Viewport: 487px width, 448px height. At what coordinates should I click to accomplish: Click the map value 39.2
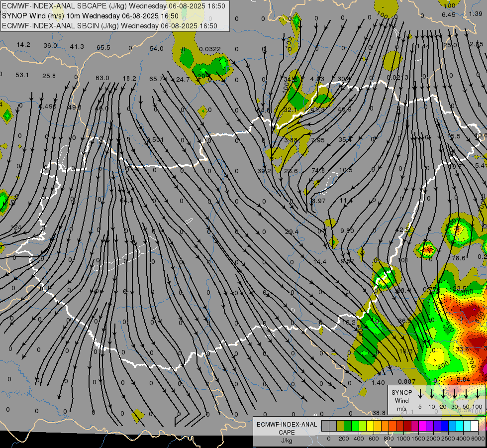tap(264, 171)
